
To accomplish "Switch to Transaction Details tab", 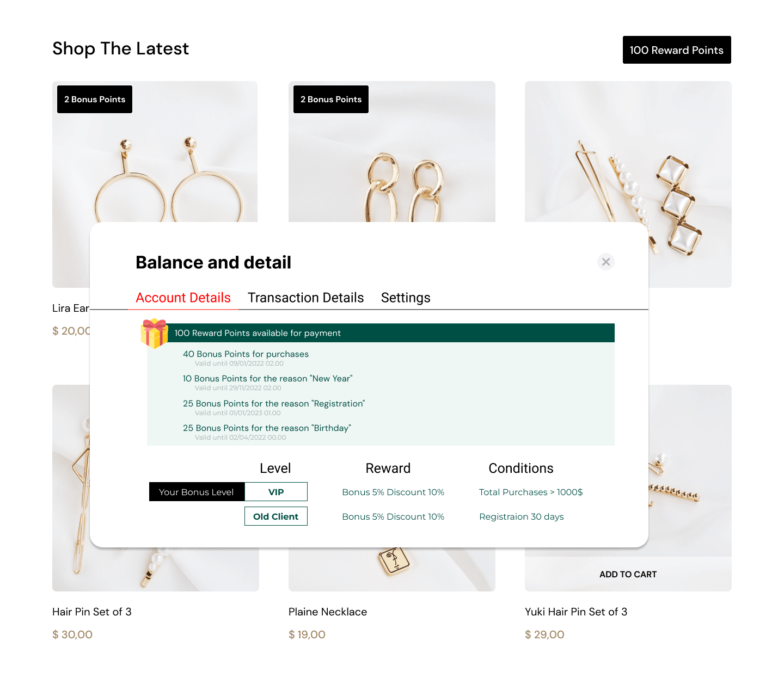I will (305, 298).
